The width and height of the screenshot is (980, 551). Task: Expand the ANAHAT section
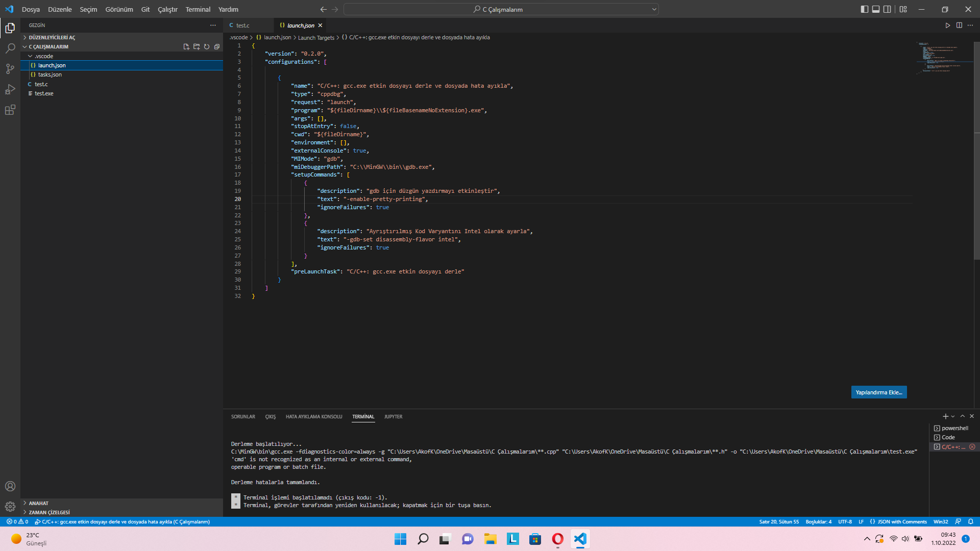(38, 503)
